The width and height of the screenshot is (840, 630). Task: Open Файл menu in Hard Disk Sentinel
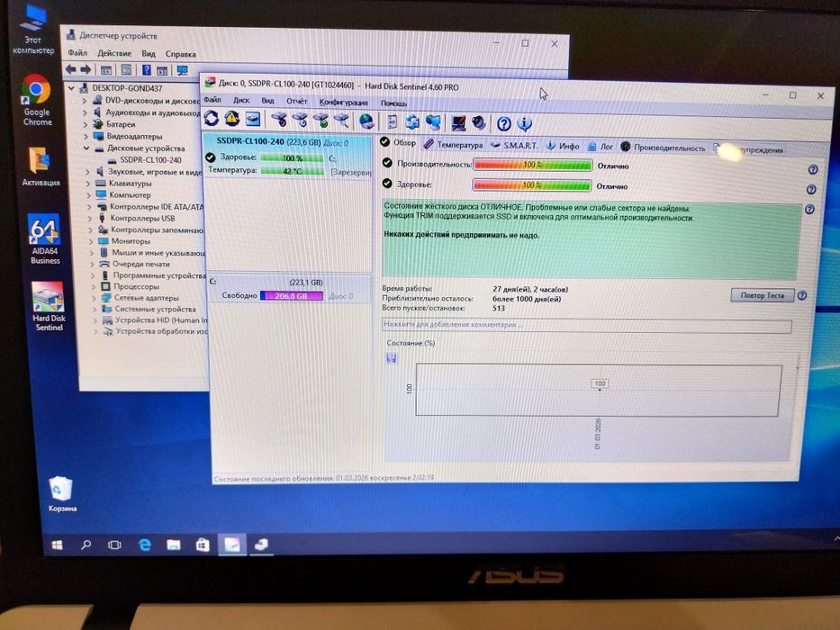coord(212,100)
